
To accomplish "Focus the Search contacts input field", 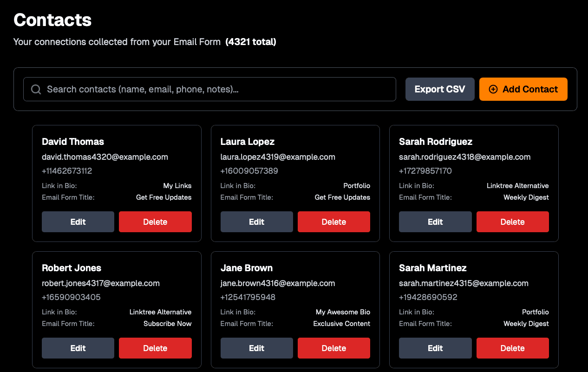I will click(x=209, y=89).
